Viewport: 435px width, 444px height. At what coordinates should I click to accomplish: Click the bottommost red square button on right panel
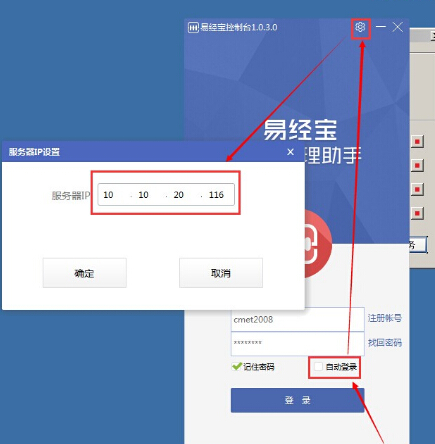point(417,213)
